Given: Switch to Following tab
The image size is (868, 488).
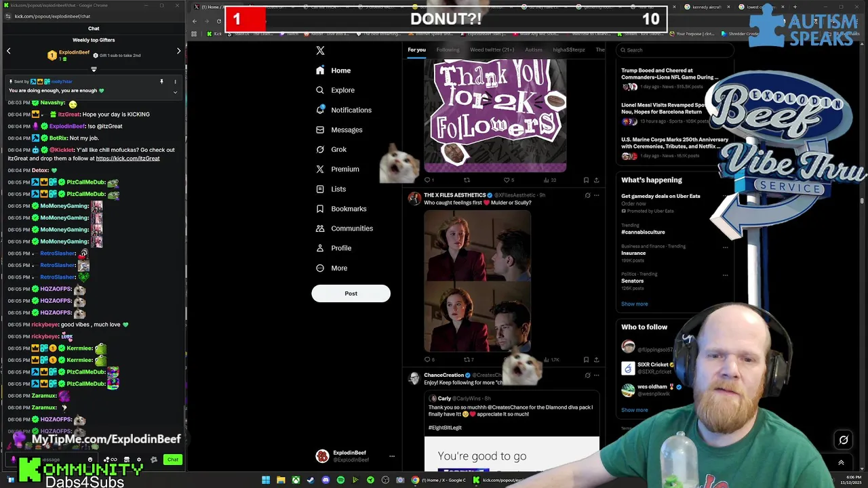Looking at the screenshot, I should [448, 49].
